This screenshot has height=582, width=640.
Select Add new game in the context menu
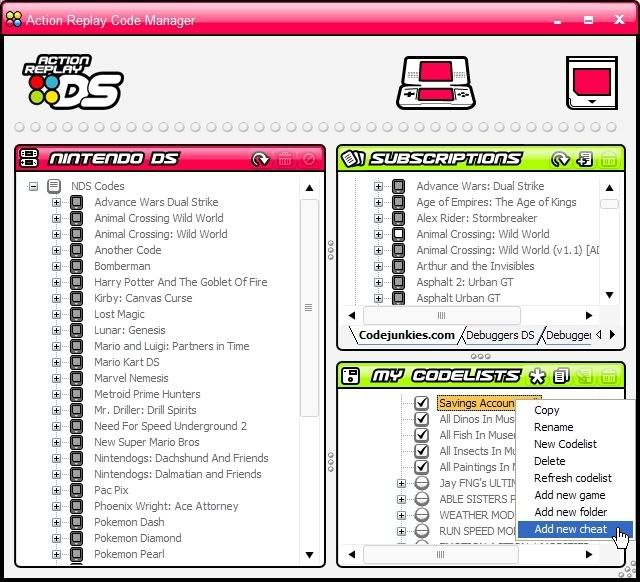tap(575, 495)
